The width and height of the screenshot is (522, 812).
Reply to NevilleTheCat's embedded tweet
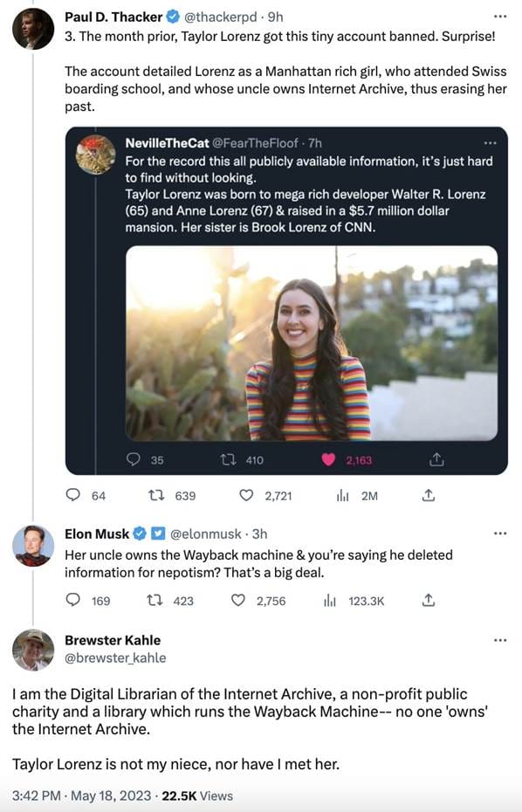pyautogui.click(x=133, y=458)
